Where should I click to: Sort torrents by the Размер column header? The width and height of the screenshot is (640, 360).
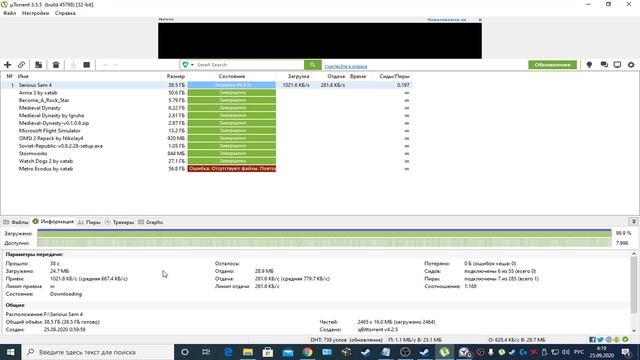176,76
